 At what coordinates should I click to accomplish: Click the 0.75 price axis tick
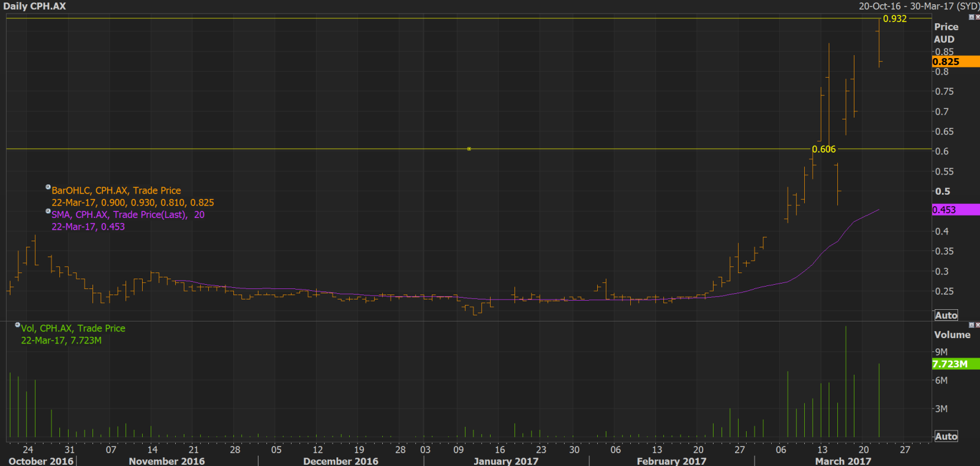point(944,92)
